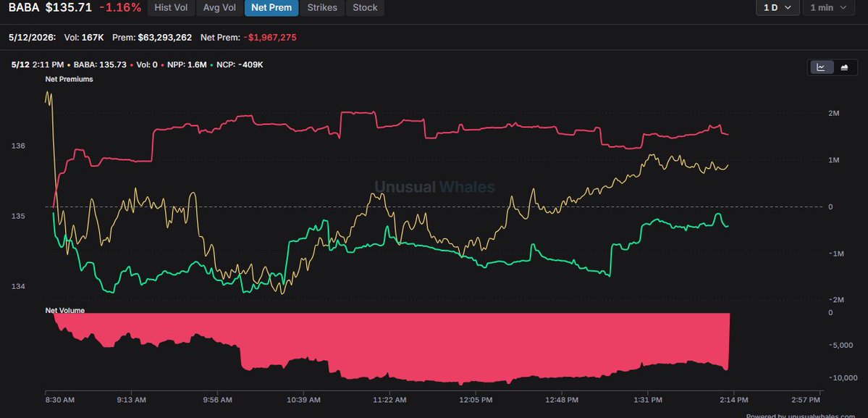Click the Net Volume chart title
This screenshot has width=868, height=418.
[x=64, y=311]
